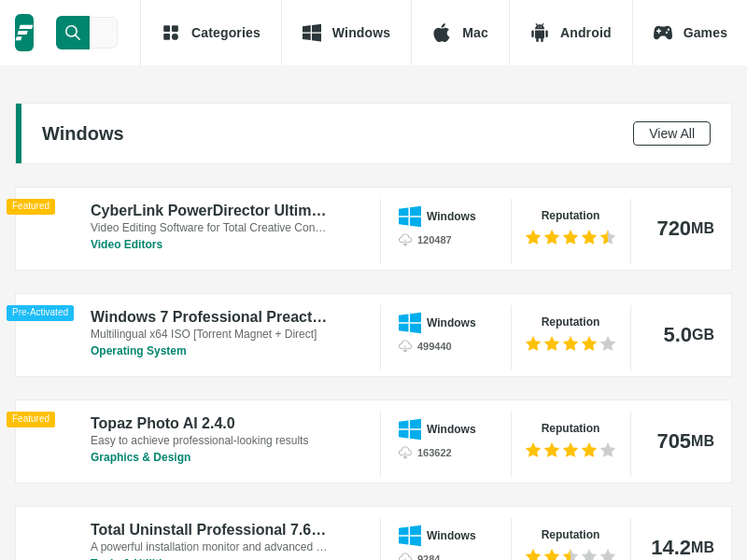The height and width of the screenshot is (560, 747).
Task: Click the Apple logo icon for Mac
Action: tap(442, 33)
